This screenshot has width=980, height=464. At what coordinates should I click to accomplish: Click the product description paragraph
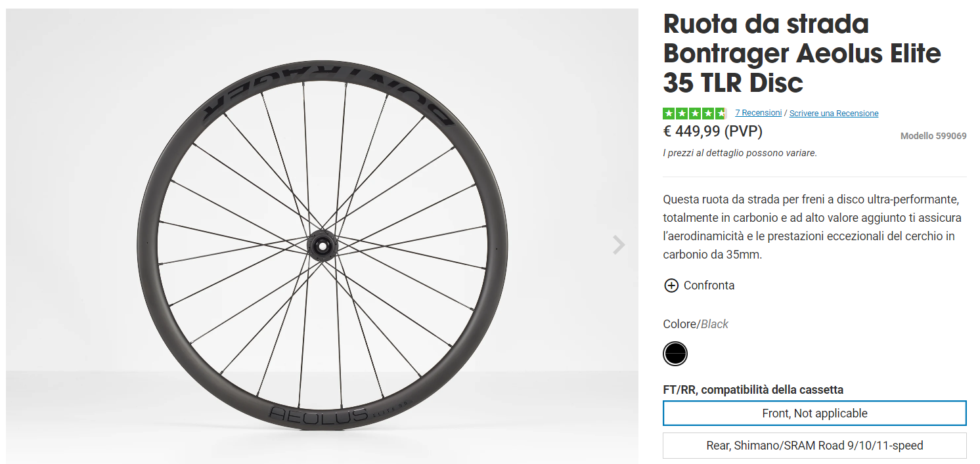812,226
